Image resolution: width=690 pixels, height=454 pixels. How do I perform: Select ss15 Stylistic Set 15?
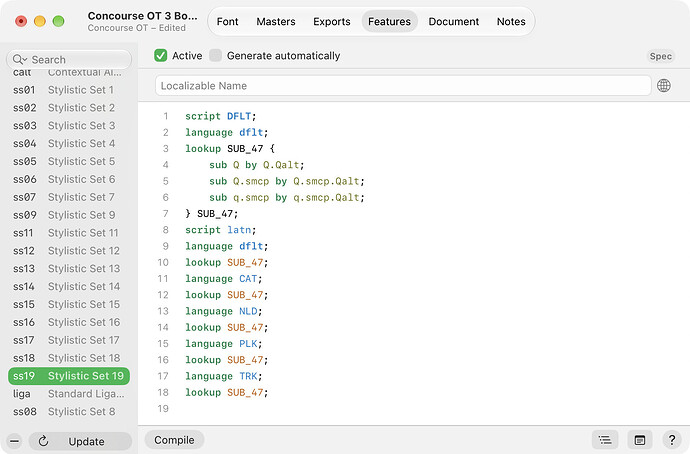[69, 304]
